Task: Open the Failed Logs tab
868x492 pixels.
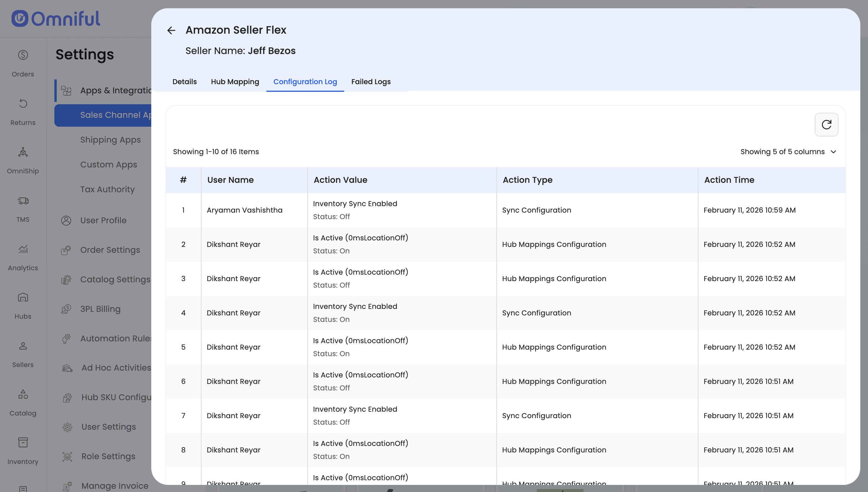Action: [371, 82]
